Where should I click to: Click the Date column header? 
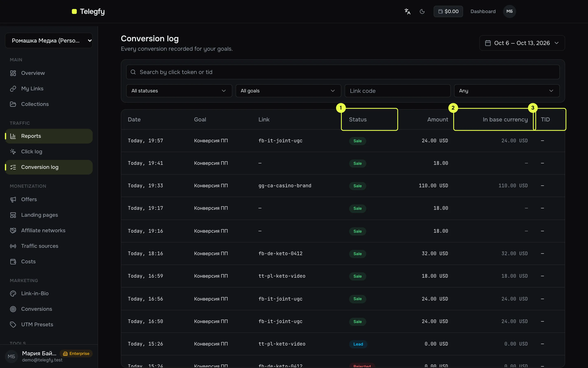coord(134,120)
